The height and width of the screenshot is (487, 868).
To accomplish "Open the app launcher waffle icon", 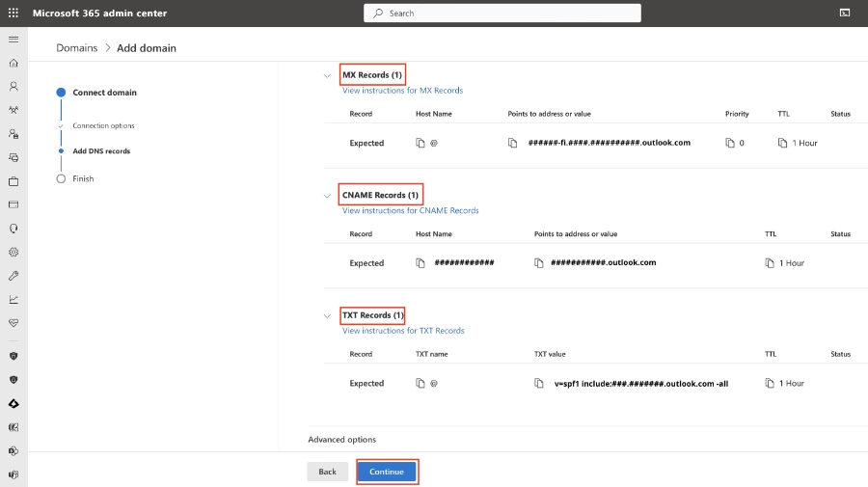I will pyautogui.click(x=14, y=13).
